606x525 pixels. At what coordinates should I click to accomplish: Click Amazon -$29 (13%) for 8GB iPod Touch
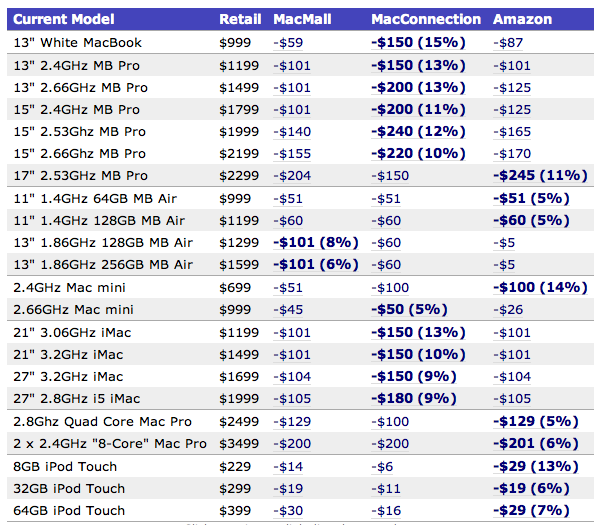coord(536,466)
